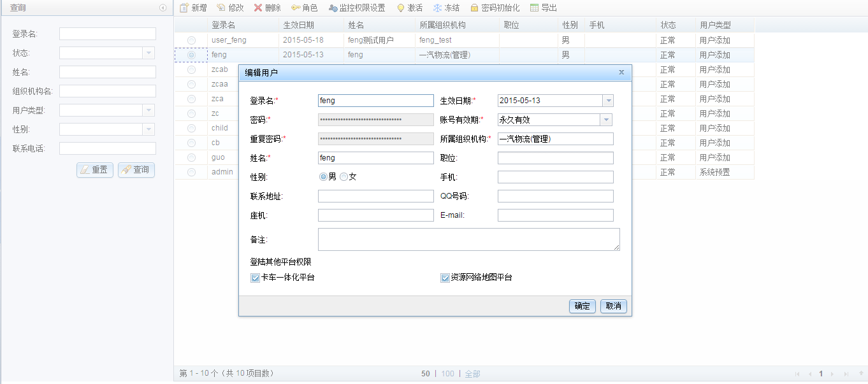Click the 冻结 (freeze) toolbar button

(446, 8)
